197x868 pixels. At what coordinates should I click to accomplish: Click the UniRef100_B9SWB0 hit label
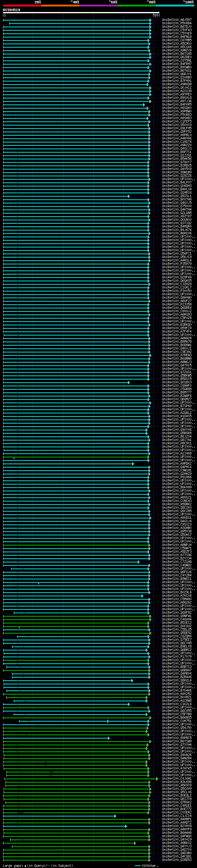(176, 67)
